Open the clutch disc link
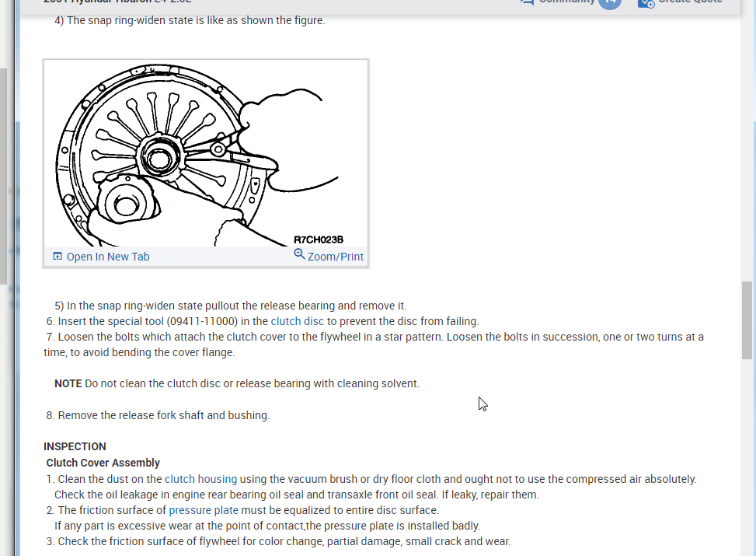The width and height of the screenshot is (756, 556). [297, 321]
